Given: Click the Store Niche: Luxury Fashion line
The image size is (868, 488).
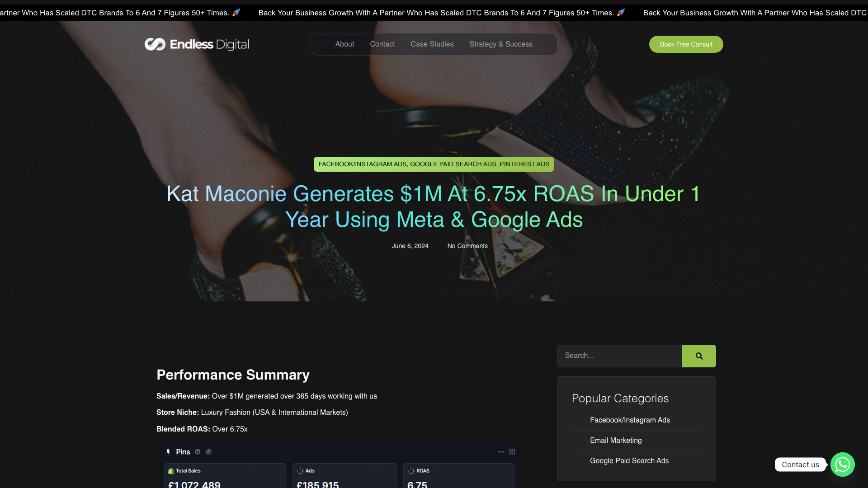Looking at the screenshot, I should click(x=252, y=413).
